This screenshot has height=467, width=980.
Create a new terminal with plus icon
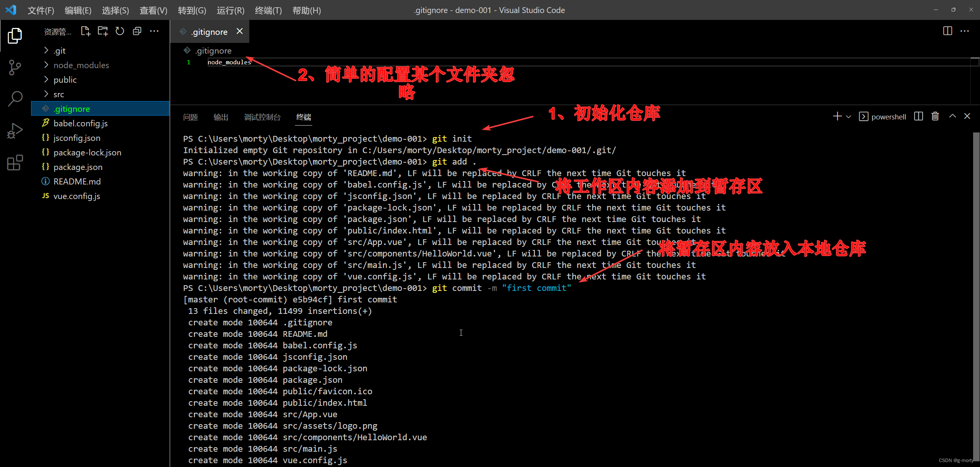coord(837,116)
